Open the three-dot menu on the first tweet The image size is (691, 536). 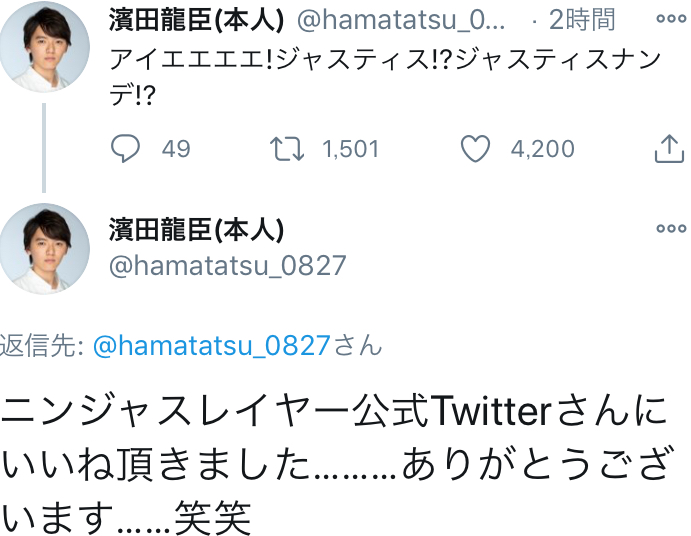pyautogui.click(x=670, y=19)
